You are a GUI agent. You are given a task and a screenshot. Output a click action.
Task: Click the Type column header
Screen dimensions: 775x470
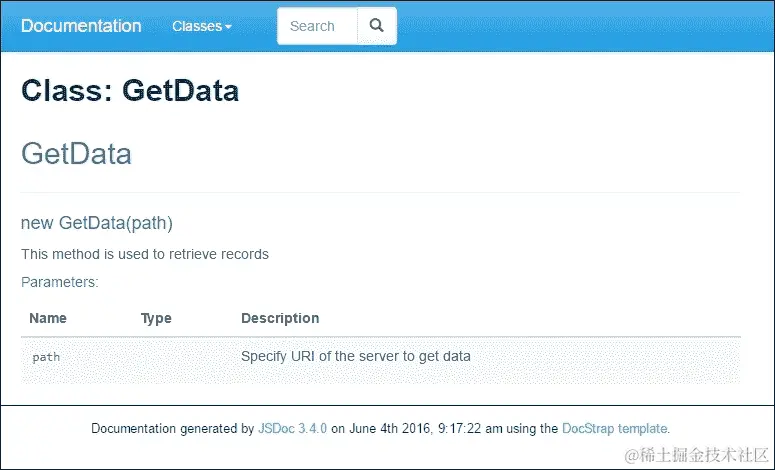[x=156, y=318]
